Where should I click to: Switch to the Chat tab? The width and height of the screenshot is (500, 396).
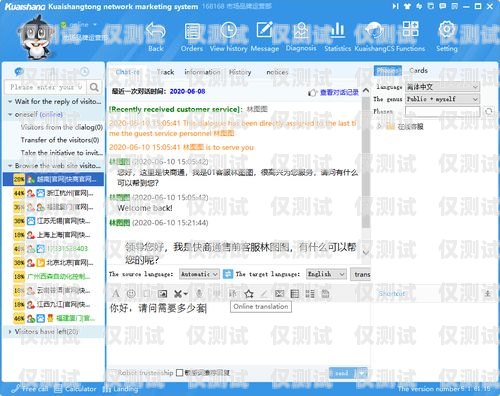[x=127, y=72]
